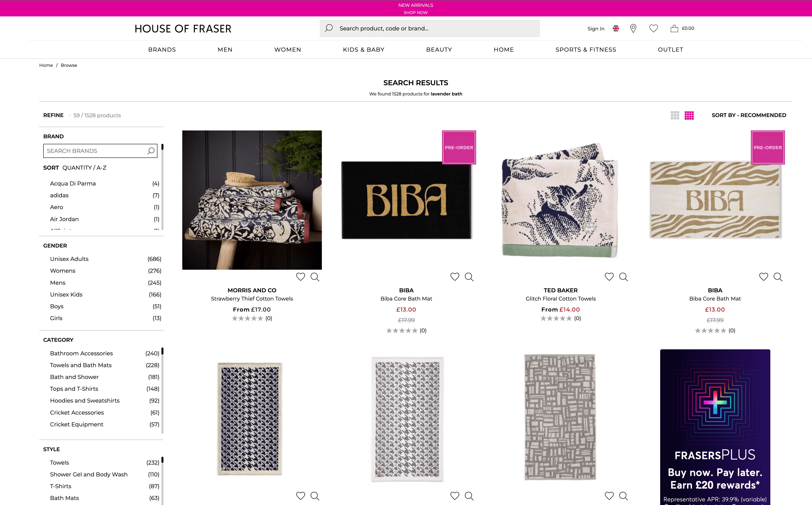The image size is (812, 505).
Task: Click the store locator pin icon
Action: [633, 29]
